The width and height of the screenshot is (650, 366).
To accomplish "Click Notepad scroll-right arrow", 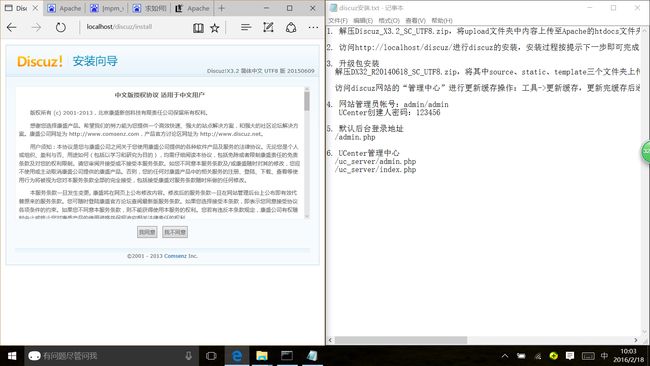I will (636, 340).
